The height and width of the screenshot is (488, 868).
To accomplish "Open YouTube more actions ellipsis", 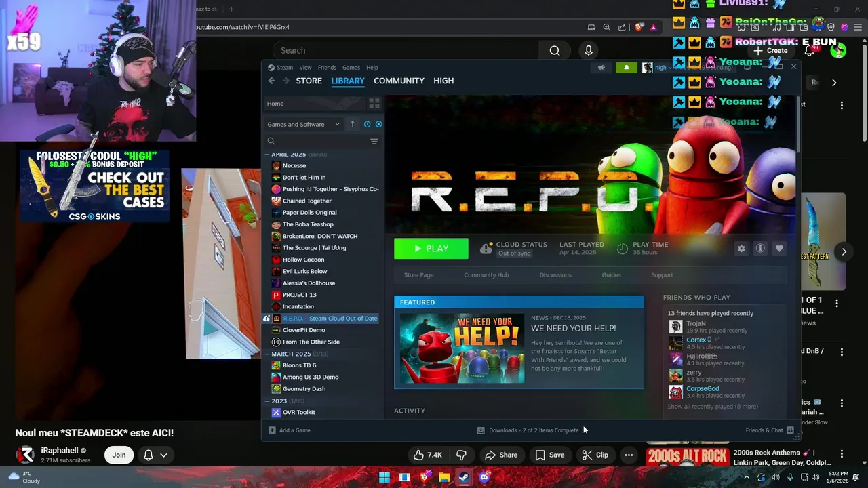I will tap(629, 455).
